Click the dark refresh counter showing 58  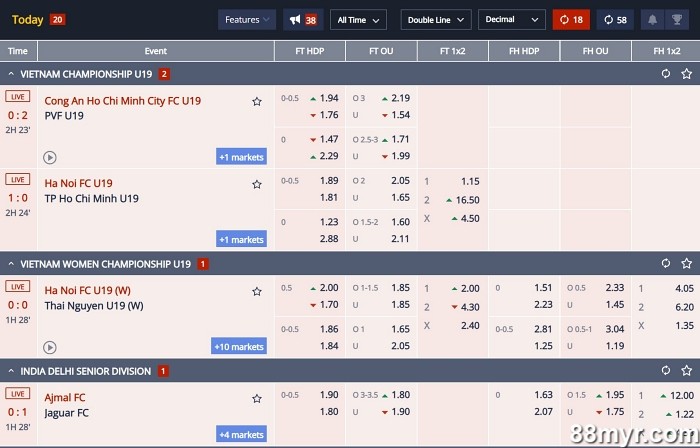pos(615,20)
